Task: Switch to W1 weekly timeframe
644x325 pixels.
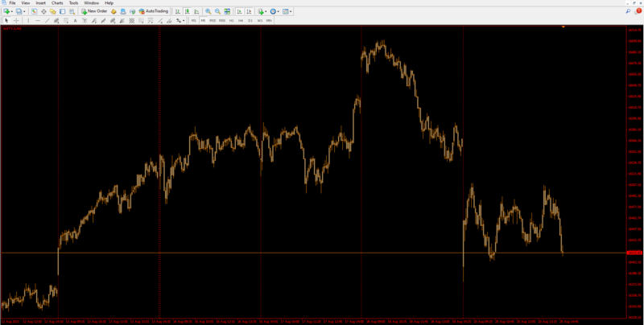Action: (259, 21)
